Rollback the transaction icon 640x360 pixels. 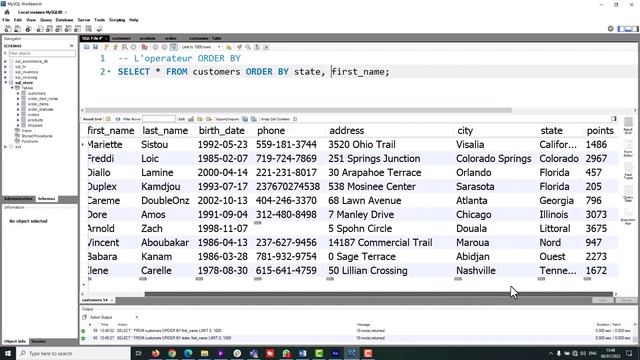click(164, 47)
